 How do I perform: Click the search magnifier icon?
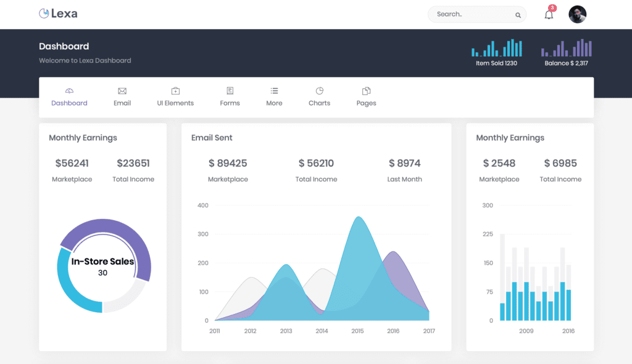(x=518, y=15)
